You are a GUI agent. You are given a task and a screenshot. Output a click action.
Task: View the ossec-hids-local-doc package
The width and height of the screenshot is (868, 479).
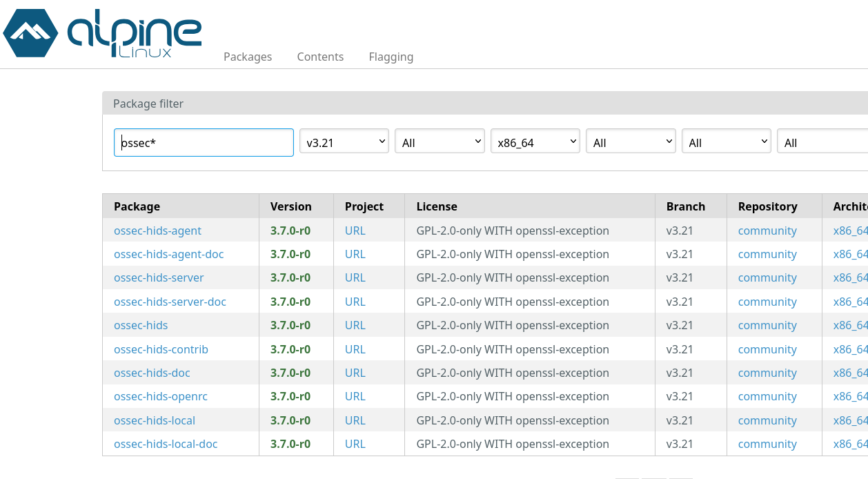click(166, 444)
